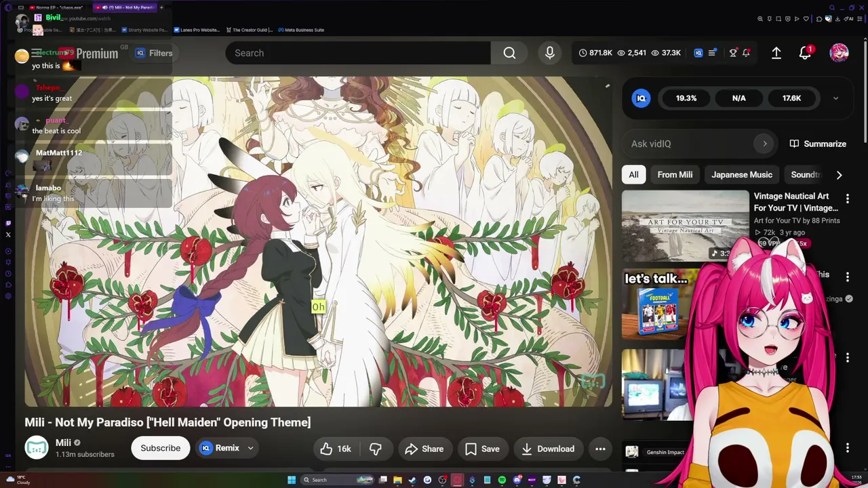
Task: Open more actions ellipsis under the video
Action: [600, 449]
